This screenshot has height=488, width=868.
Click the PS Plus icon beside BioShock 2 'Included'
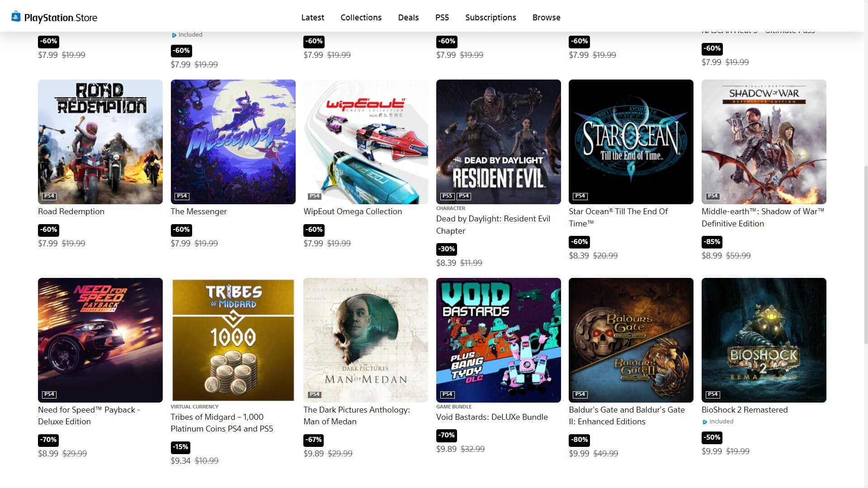pos(705,422)
